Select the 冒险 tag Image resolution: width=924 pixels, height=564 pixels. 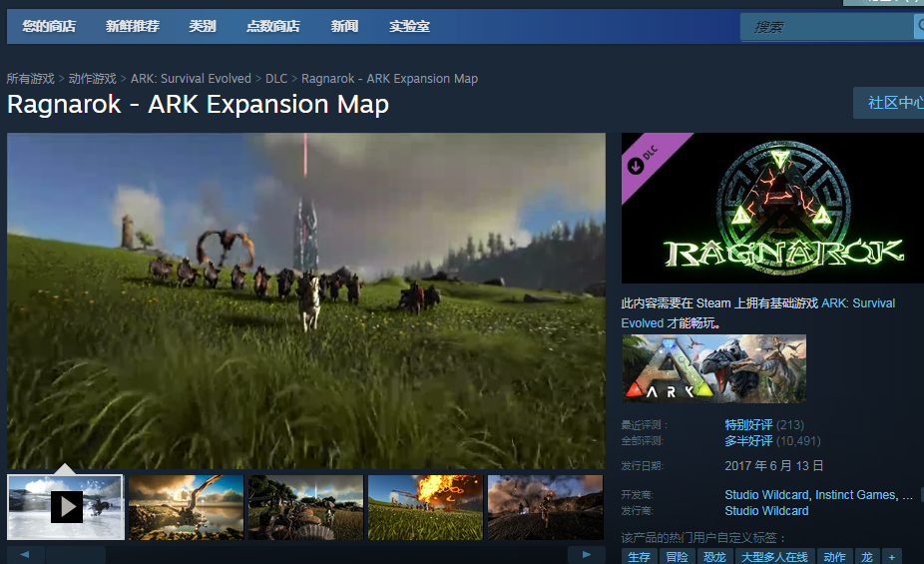677,556
